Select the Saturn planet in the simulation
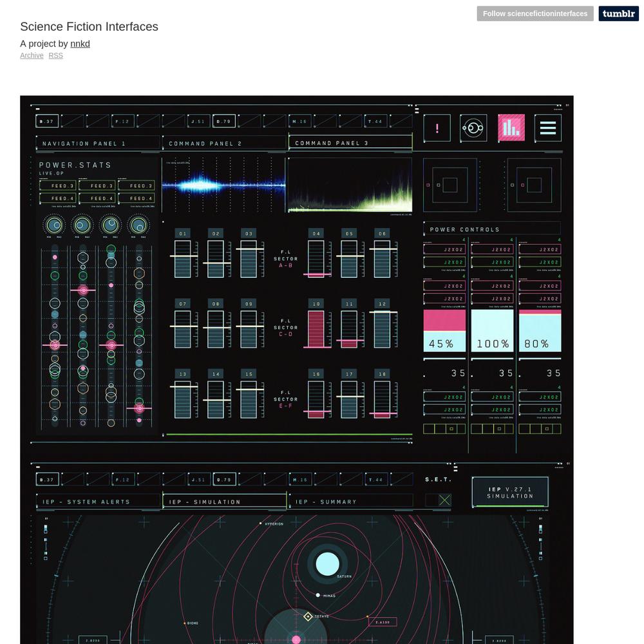 click(327, 563)
